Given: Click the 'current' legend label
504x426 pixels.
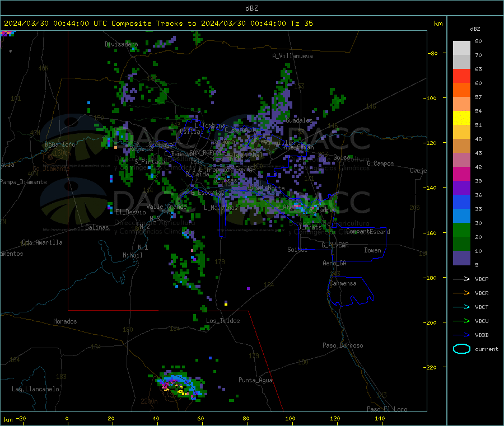Looking at the screenshot, I should coord(487,349).
